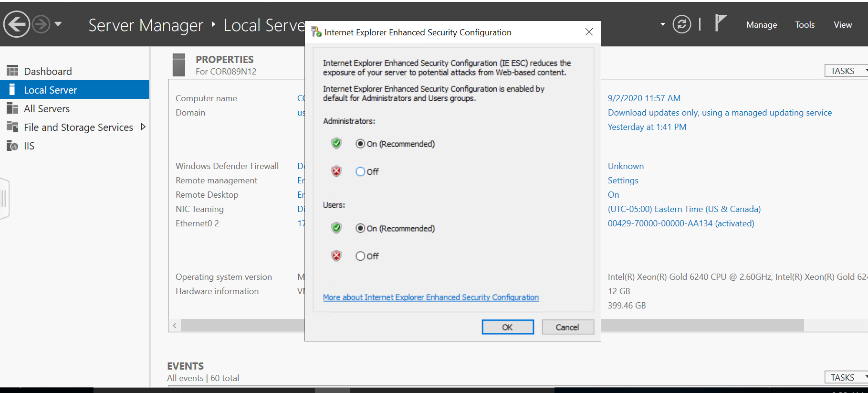Go to Dashboard in sidebar
The width and height of the screenshot is (868, 393).
pyautogui.click(x=48, y=71)
